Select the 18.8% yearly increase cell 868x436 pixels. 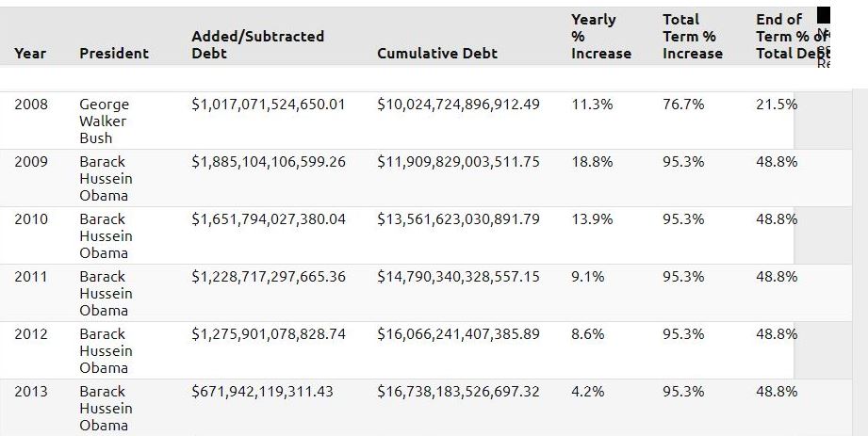(x=592, y=162)
